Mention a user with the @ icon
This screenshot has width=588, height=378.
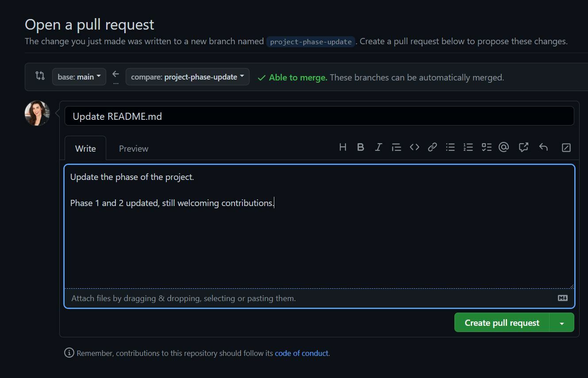(503, 147)
